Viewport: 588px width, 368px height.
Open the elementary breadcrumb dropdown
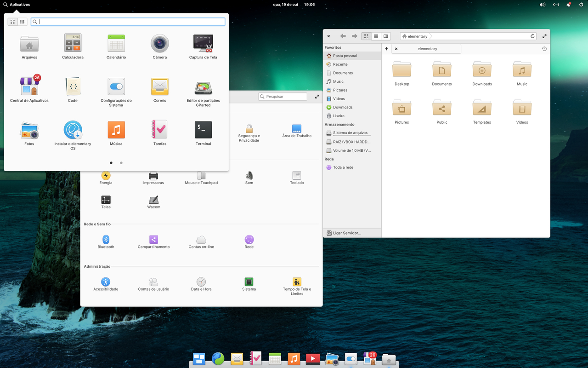pos(416,36)
